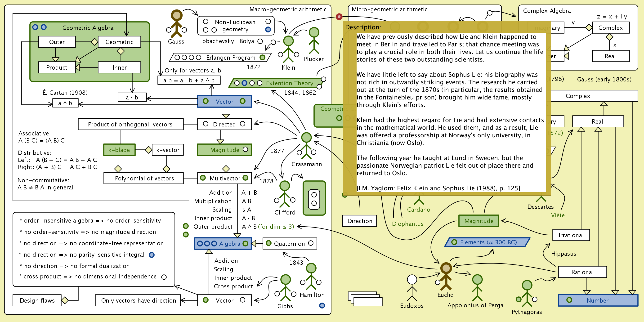Click the Eudoxos white figure icon

tap(412, 287)
